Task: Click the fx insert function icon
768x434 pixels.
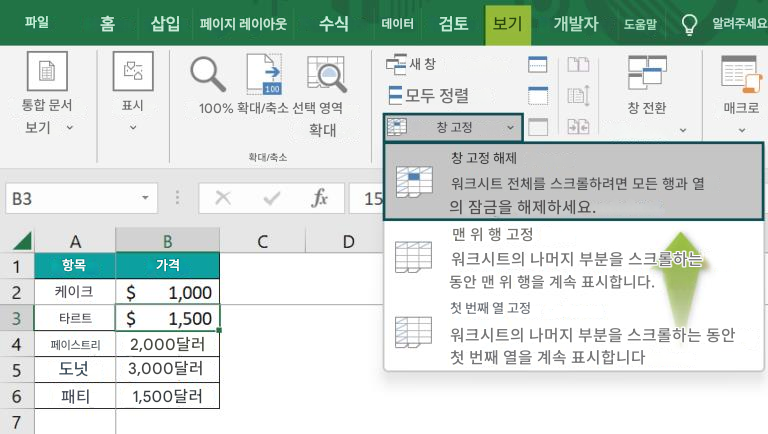Action: (319, 198)
